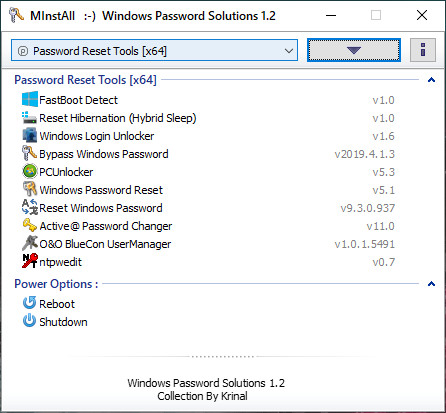This screenshot has height=413, width=446.
Task: Click the Shutdown power icon
Action: (x=30, y=321)
